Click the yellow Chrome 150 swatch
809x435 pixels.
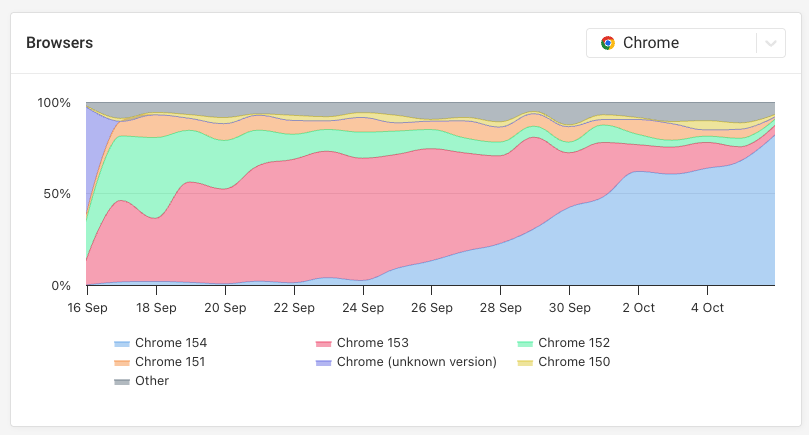coord(525,363)
